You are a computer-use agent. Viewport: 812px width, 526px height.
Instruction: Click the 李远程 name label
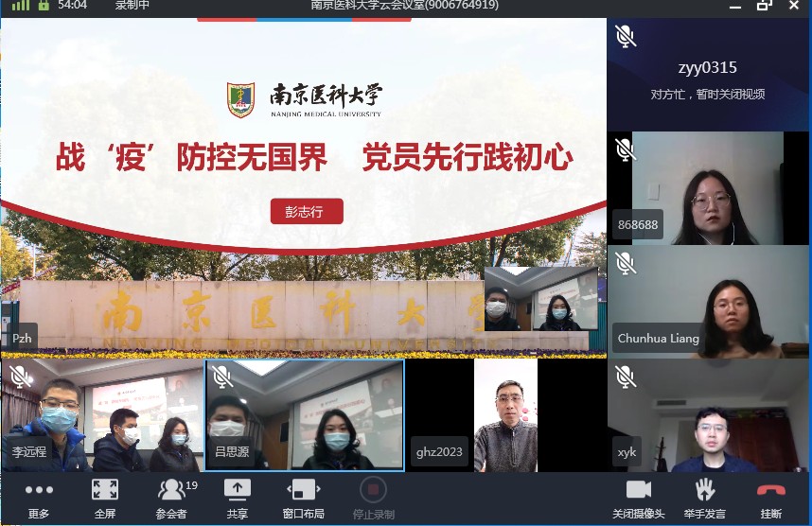(x=29, y=452)
